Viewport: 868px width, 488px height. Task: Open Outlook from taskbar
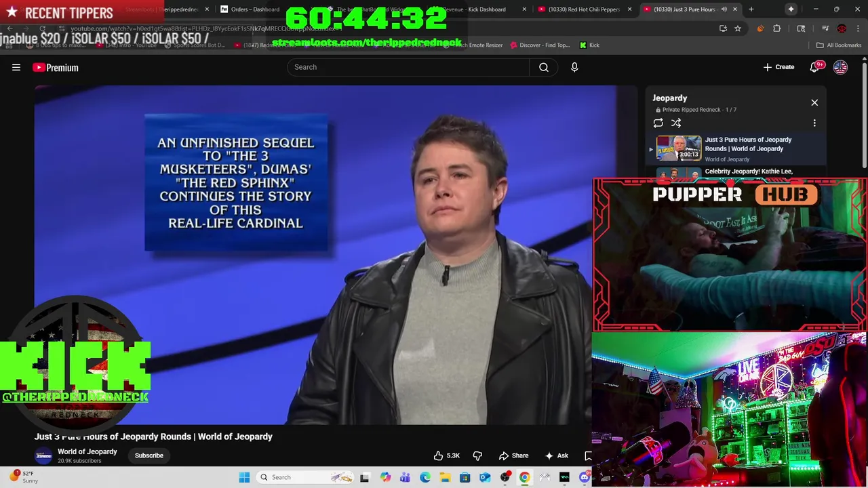click(485, 477)
